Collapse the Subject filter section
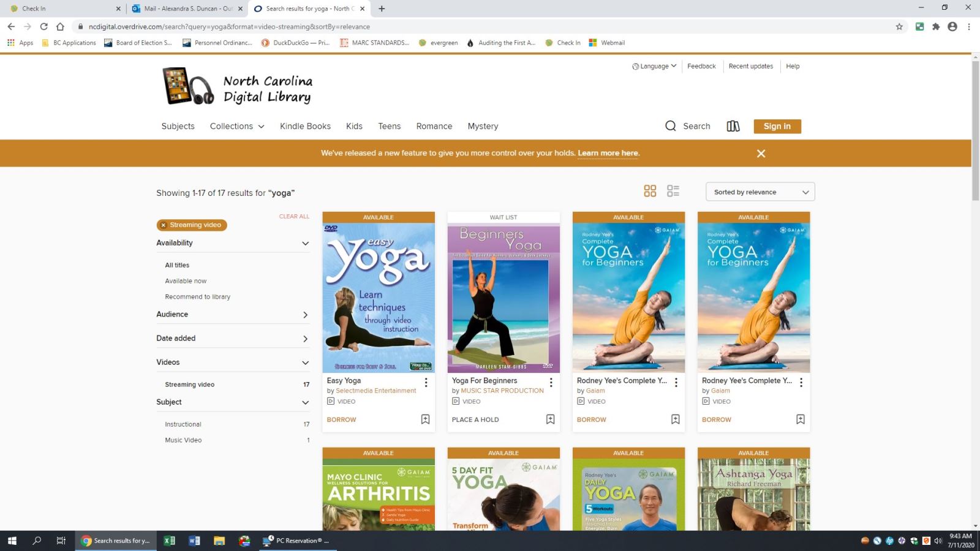This screenshot has height=551, width=980. point(233,402)
